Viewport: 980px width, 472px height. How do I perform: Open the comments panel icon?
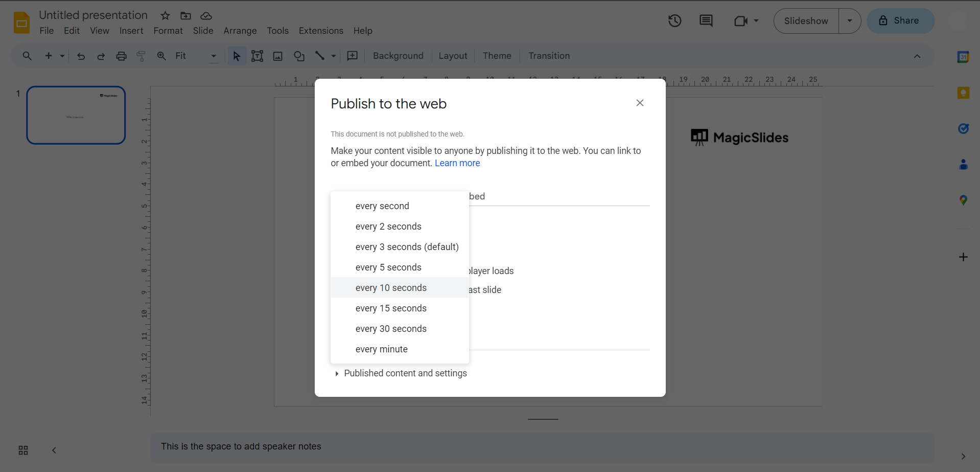pos(706,21)
